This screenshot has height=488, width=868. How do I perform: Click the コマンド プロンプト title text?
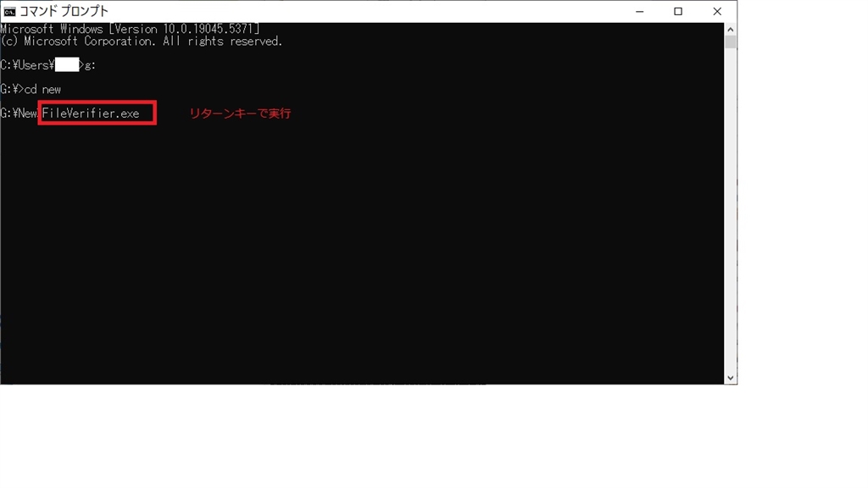64,12
